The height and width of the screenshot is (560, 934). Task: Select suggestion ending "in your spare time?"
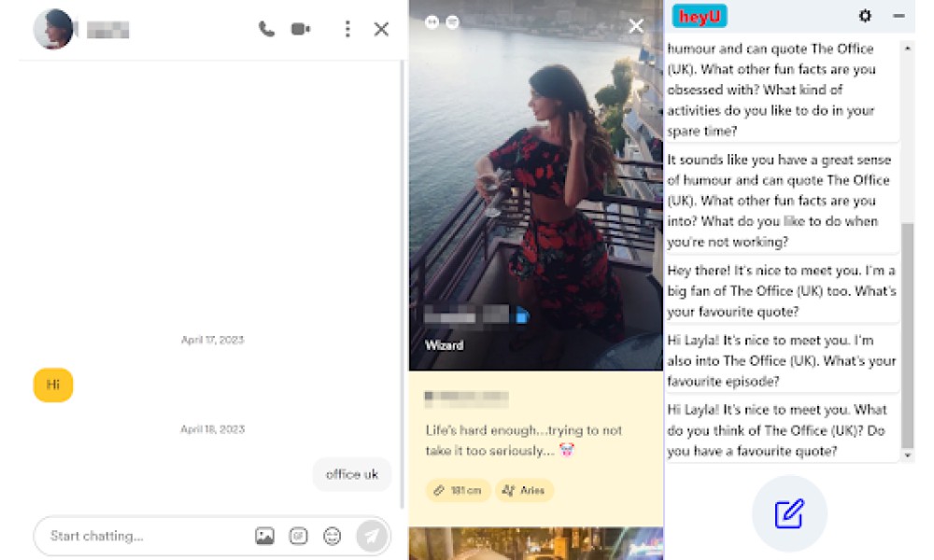click(x=782, y=90)
